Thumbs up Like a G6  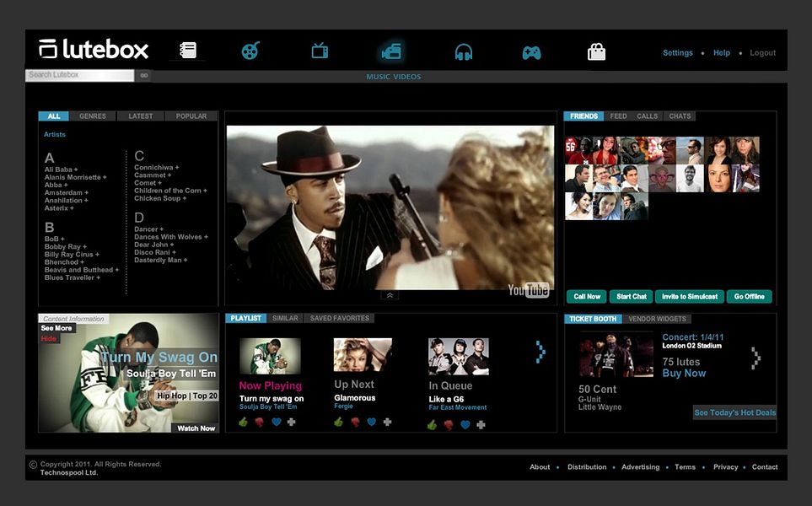pos(432,425)
